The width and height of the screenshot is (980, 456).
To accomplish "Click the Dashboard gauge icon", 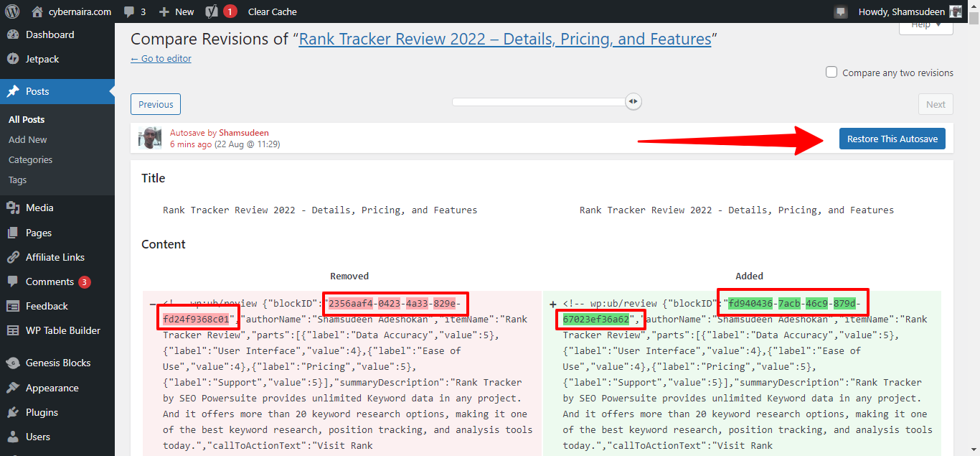I will click(13, 34).
